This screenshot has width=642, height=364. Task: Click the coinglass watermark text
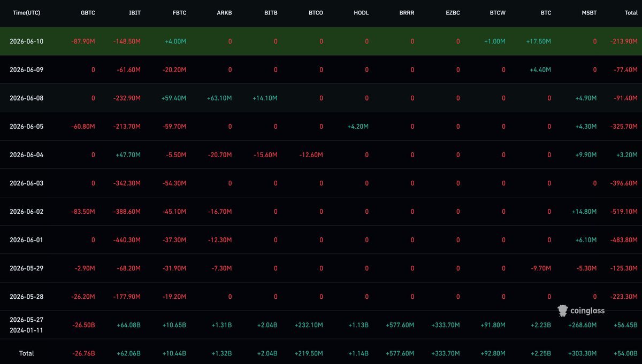pos(588,311)
